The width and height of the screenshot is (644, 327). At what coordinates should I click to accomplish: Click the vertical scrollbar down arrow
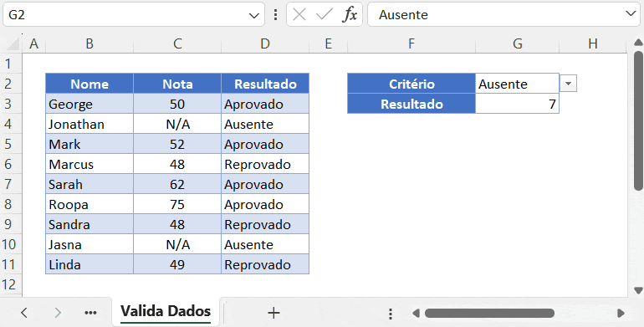[638, 291]
